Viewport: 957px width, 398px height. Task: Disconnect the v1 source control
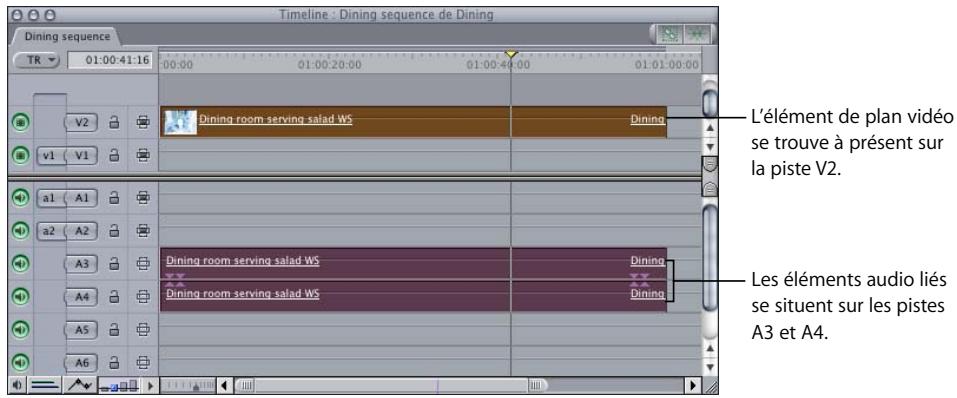[50, 155]
